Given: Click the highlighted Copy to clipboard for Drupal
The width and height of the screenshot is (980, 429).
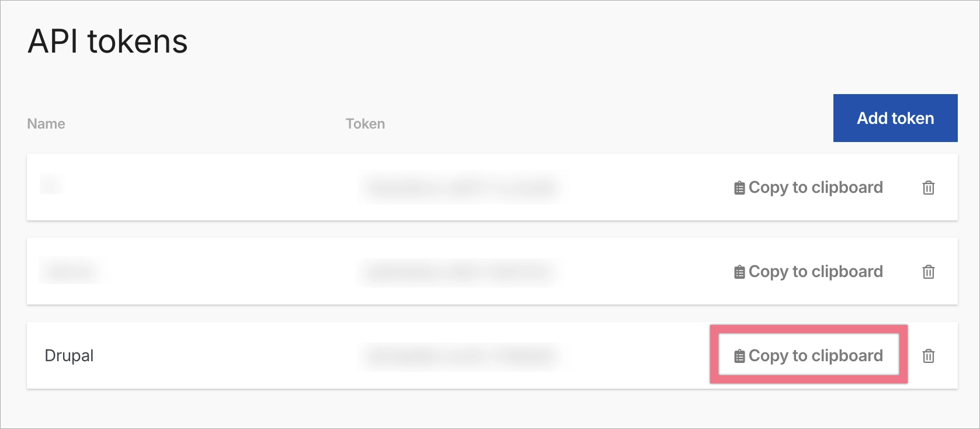Looking at the screenshot, I should (x=809, y=355).
